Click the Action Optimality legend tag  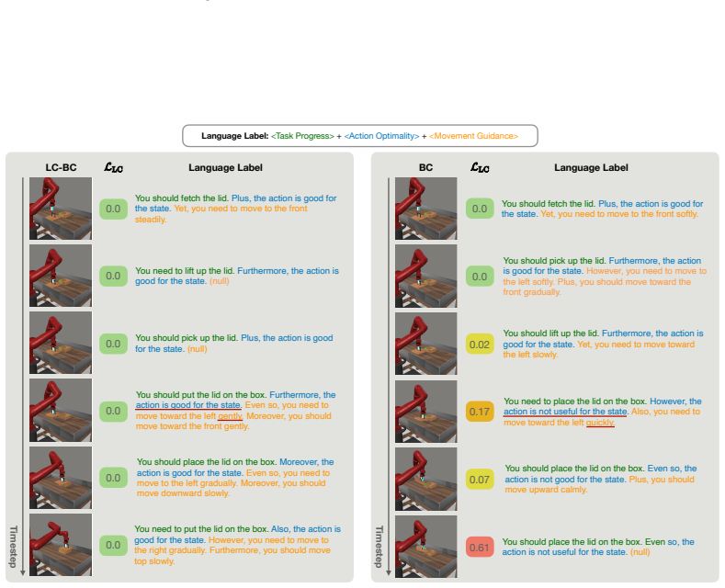pos(381,136)
